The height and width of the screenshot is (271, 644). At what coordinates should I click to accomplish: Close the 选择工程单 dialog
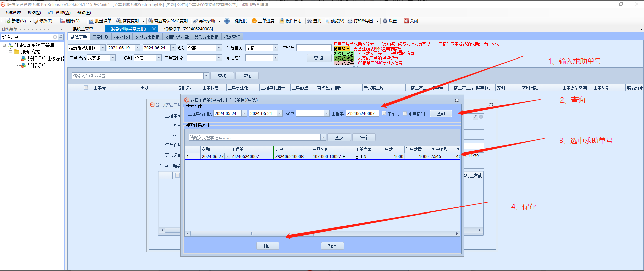pyautogui.click(x=457, y=100)
